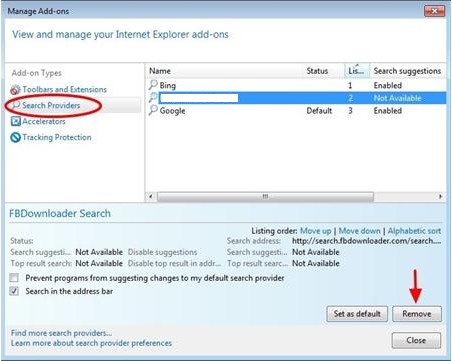Viewport: 452px width, 361px height.
Task: Click Disable top result in address link
Action: [174, 263]
